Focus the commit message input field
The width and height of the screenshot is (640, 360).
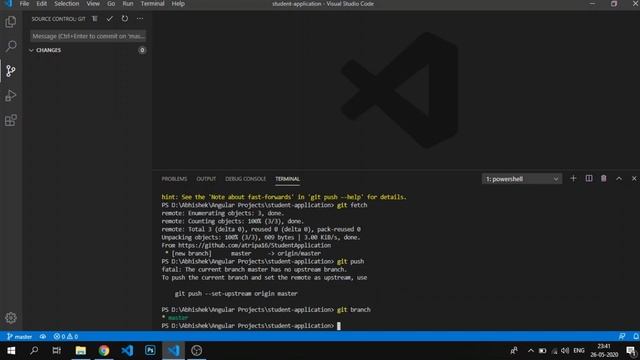pyautogui.click(x=88, y=36)
